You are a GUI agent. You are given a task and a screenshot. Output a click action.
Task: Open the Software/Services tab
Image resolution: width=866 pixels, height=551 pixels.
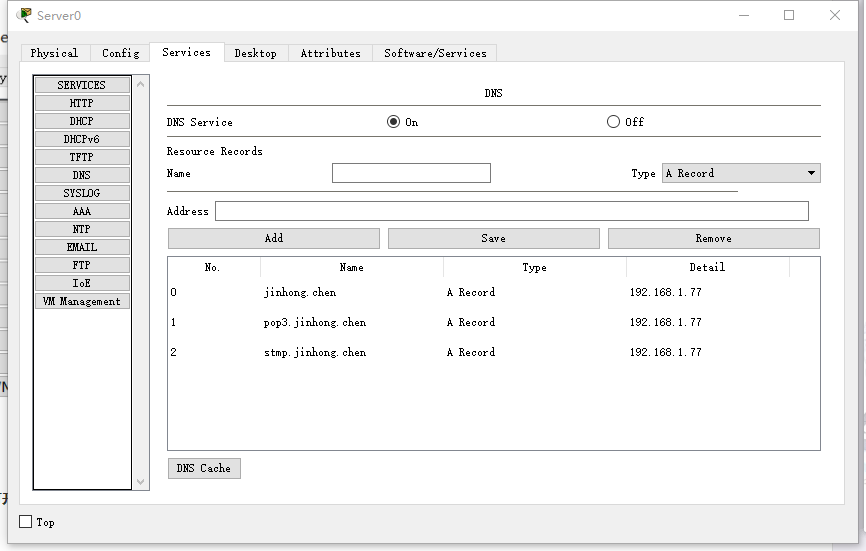click(435, 53)
